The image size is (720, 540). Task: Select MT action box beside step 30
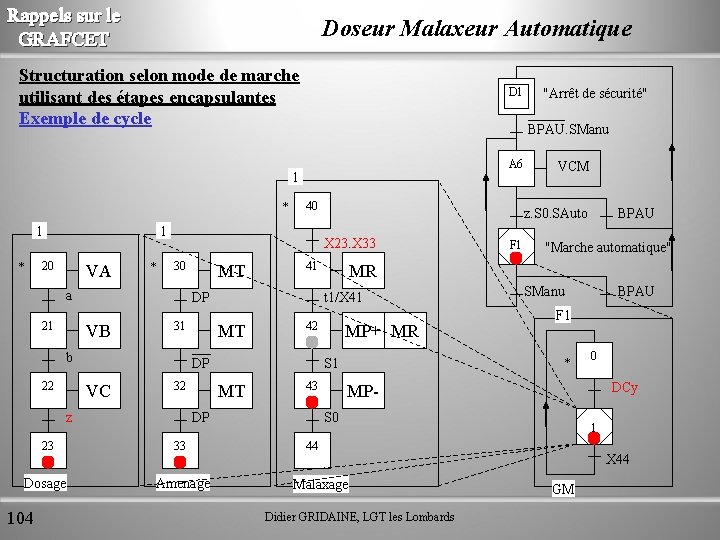point(231,270)
